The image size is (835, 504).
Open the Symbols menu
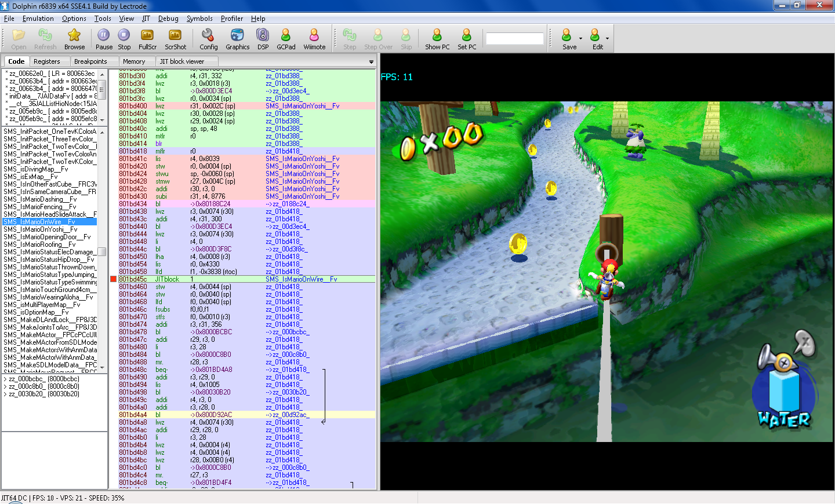pos(199,19)
